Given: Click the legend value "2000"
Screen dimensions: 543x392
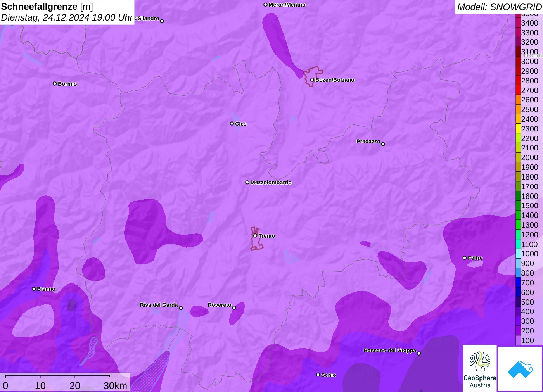Looking at the screenshot, I should click(x=530, y=157).
